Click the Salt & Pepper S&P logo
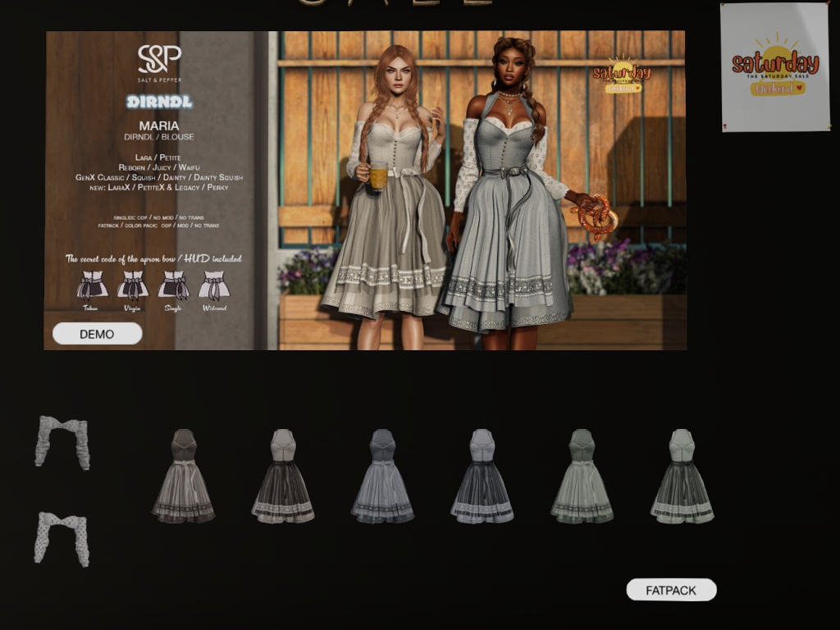 (159, 63)
